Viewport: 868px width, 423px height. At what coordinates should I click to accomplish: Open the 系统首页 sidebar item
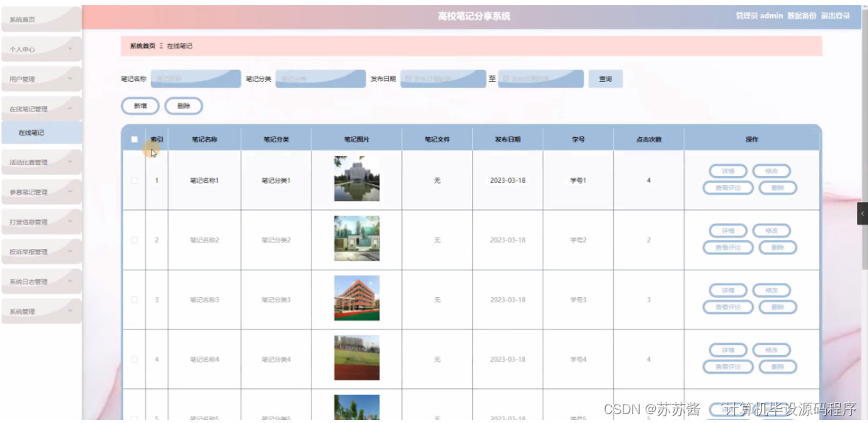tap(41, 19)
